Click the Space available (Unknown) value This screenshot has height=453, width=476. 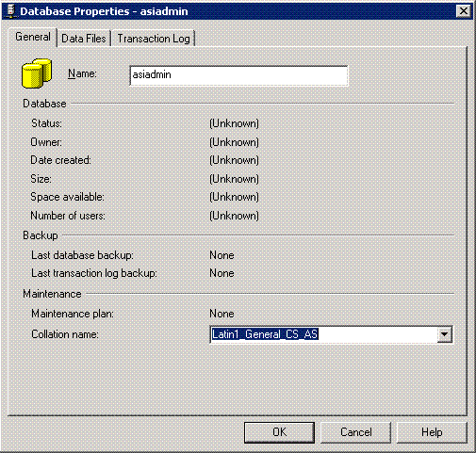coord(234,197)
